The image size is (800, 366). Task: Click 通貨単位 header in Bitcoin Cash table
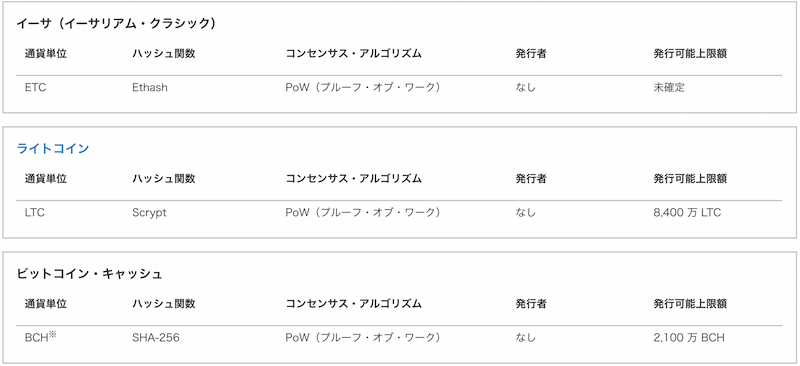click(45, 304)
